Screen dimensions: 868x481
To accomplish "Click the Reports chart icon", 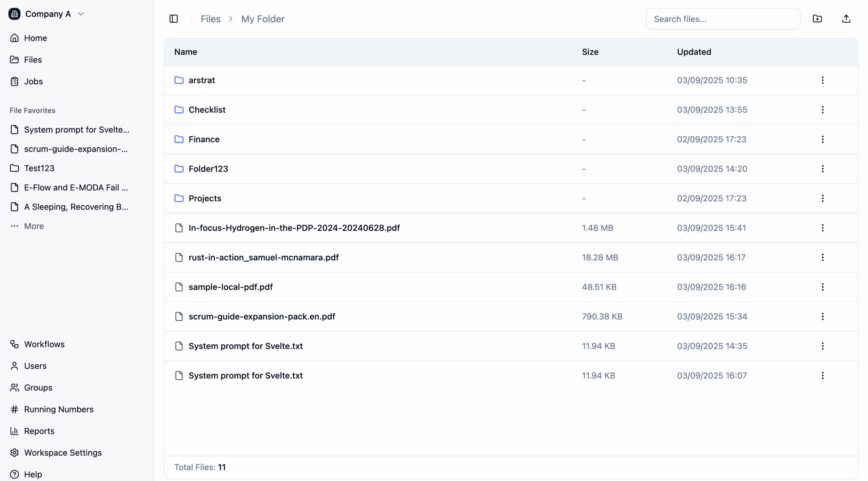I will point(14,431).
